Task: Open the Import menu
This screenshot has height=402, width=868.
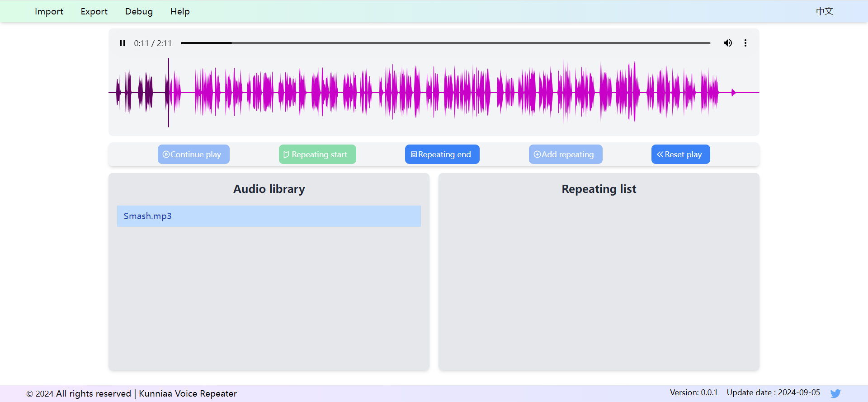Action: coord(49,11)
